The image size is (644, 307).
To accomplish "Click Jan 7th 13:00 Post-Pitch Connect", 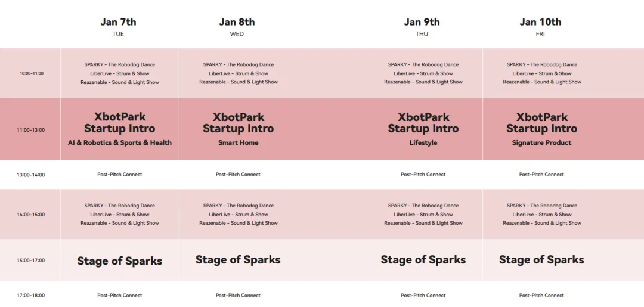I will pos(120,175).
